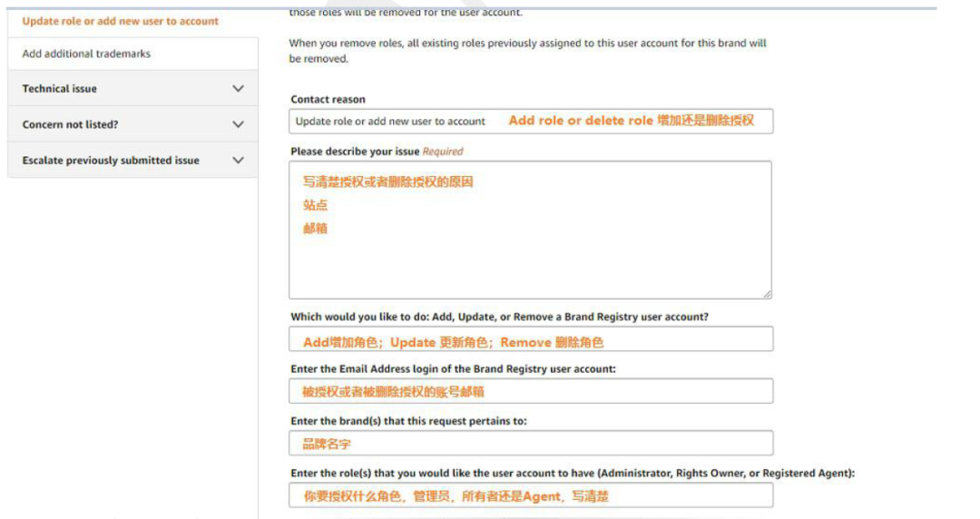This screenshot has height=519, width=980.
Task: Open Technical issue section
Action: (132, 89)
